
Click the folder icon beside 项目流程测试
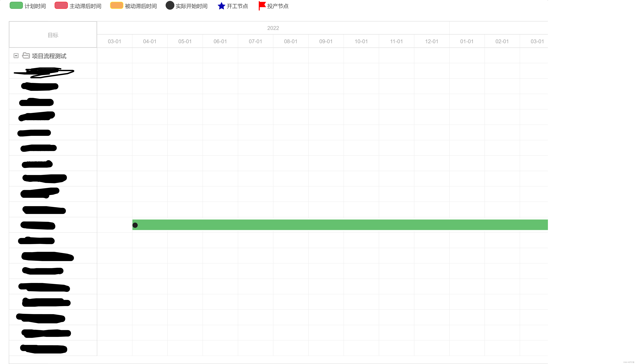[x=26, y=55]
